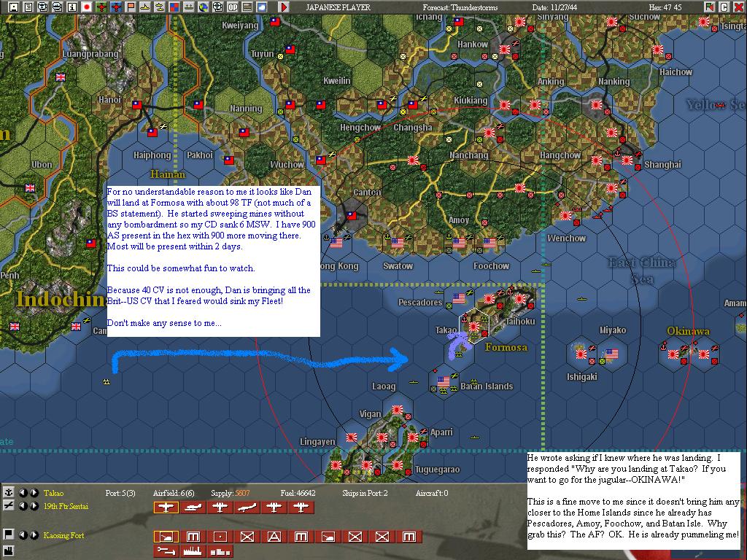The height and width of the screenshot is (560, 747).
Task: Click the 'JAPANESE PLAYER' label in top bar
Action: click(x=338, y=7)
